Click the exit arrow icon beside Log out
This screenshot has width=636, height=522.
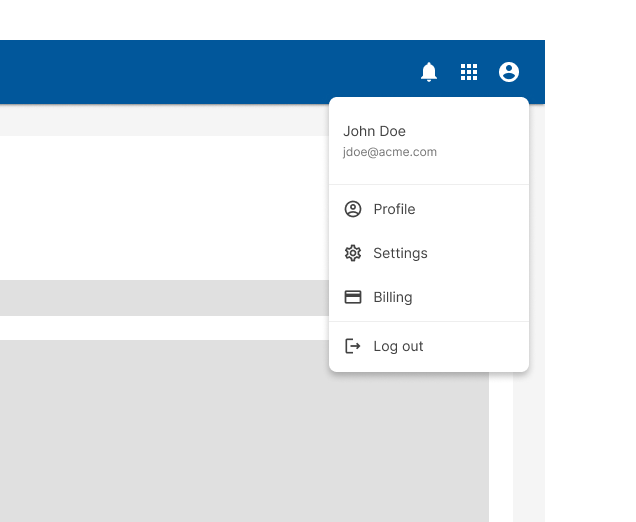(353, 346)
